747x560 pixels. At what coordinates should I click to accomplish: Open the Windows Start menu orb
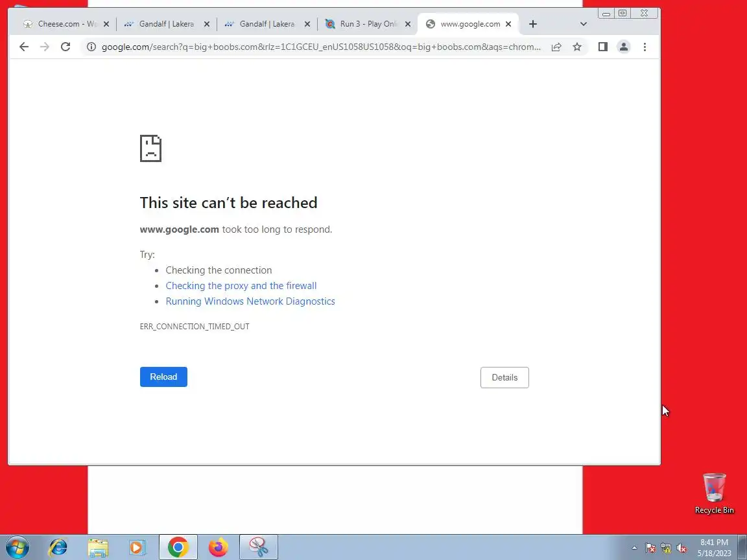(x=18, y=548)
